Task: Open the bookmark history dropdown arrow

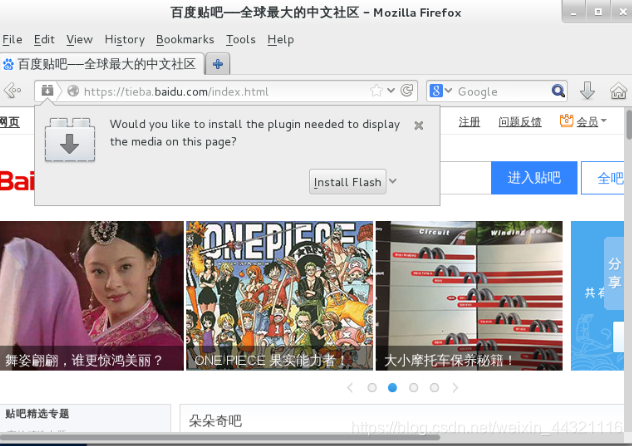Action: (391, 90)
